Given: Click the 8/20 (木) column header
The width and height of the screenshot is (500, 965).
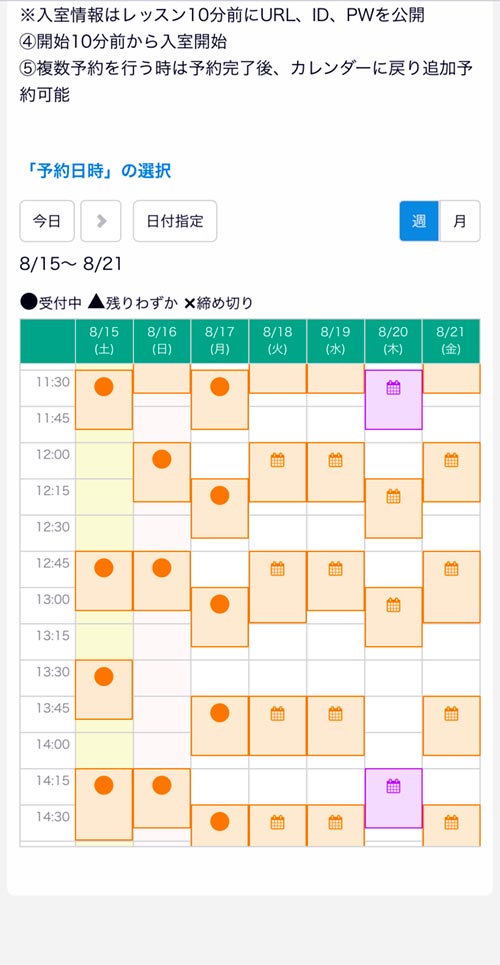Looking at the screenshot, I should [x=393, y=341].
